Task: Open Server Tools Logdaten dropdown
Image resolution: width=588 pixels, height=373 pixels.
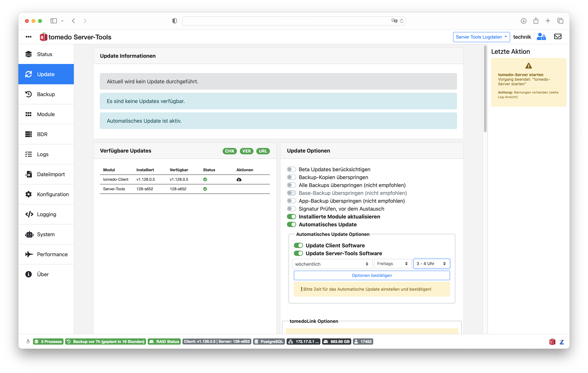Action: click(x=481, y=37)
